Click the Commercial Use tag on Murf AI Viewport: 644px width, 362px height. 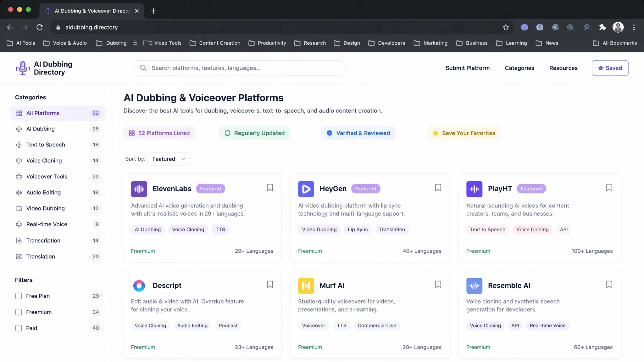click(x=377, y=326)
